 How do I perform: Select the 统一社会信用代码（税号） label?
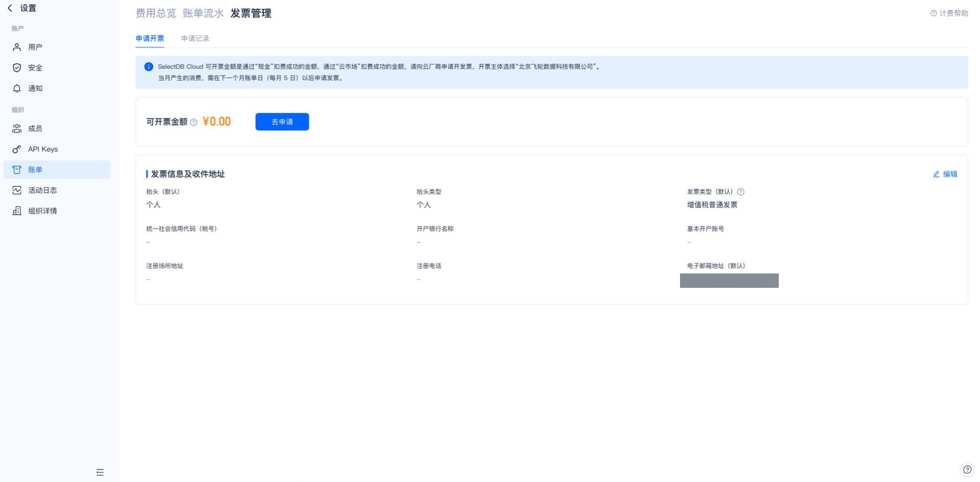point(181,229)
